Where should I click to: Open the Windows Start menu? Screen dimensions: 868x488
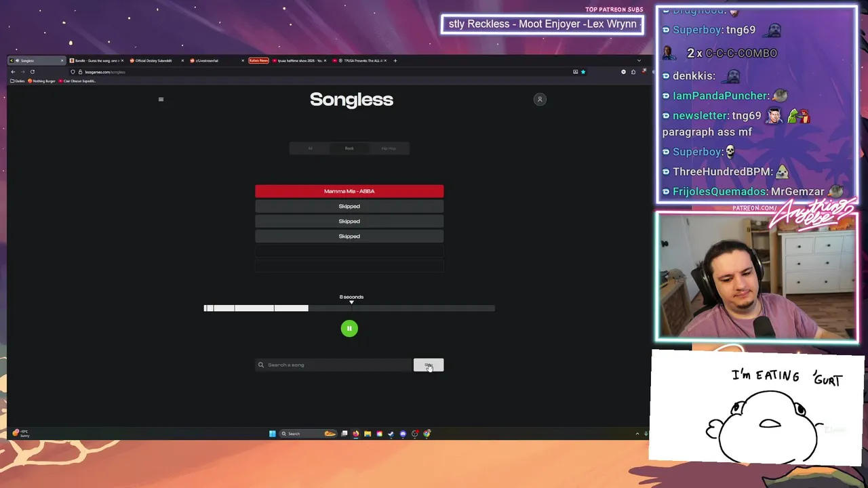pos(273,434)
